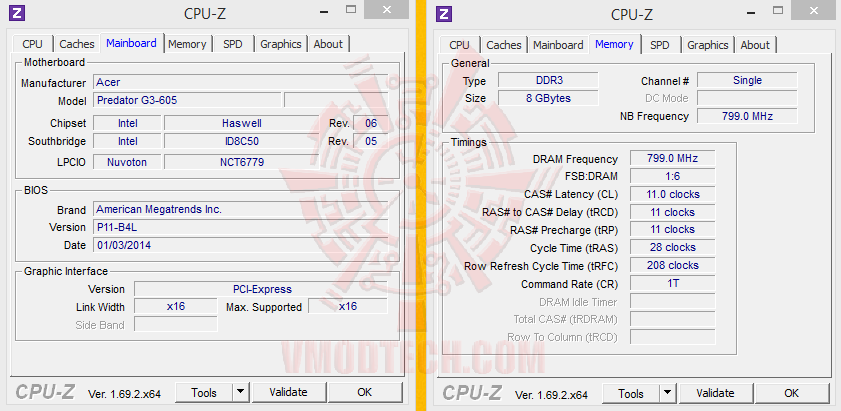This screenshot has height=411, width=841.
Task: Click the Link Width x16 value
Action: pos(176,306)
